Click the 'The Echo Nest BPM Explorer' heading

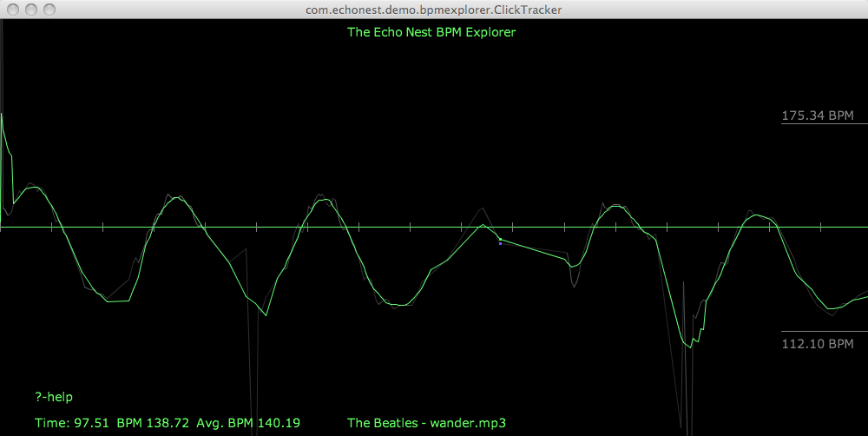coord(431,32)
